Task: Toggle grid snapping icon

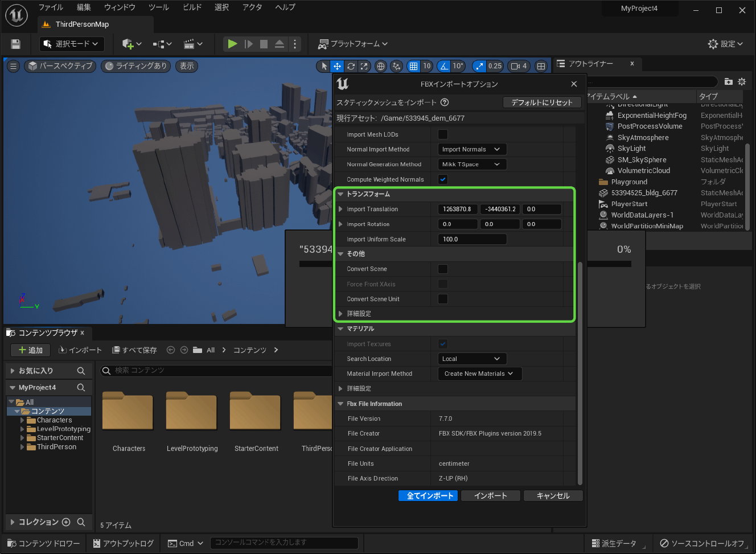Action: [x=414, y=66]
